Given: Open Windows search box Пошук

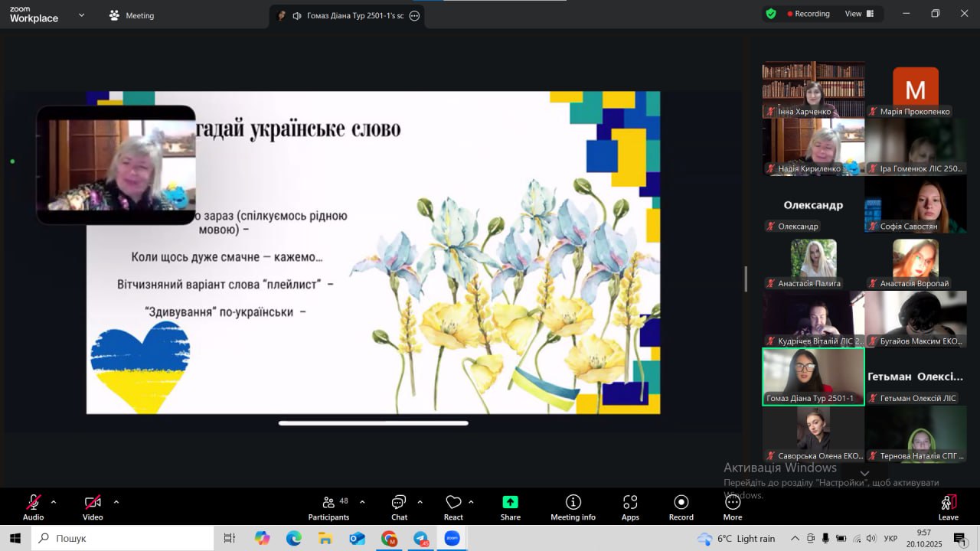Looking at the screenshot, I should [122, 539].
